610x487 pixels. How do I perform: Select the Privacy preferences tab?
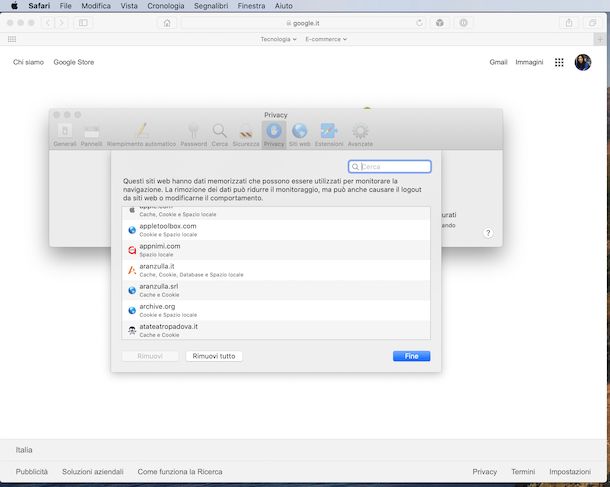[x=274, y=135]
